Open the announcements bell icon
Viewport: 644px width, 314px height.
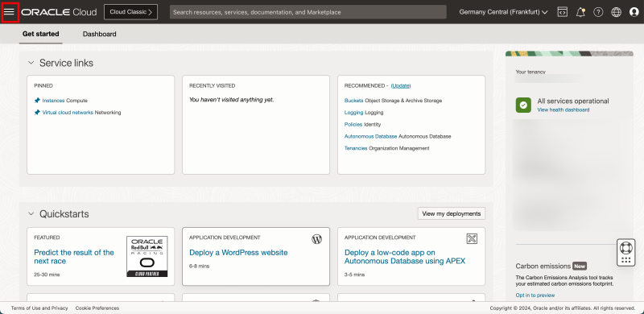pos(580,12)
